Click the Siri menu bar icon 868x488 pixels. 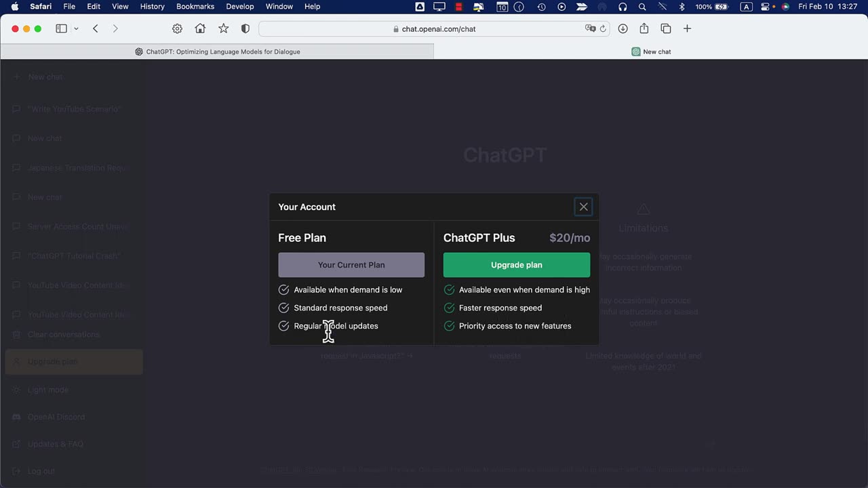coord(785,7)
